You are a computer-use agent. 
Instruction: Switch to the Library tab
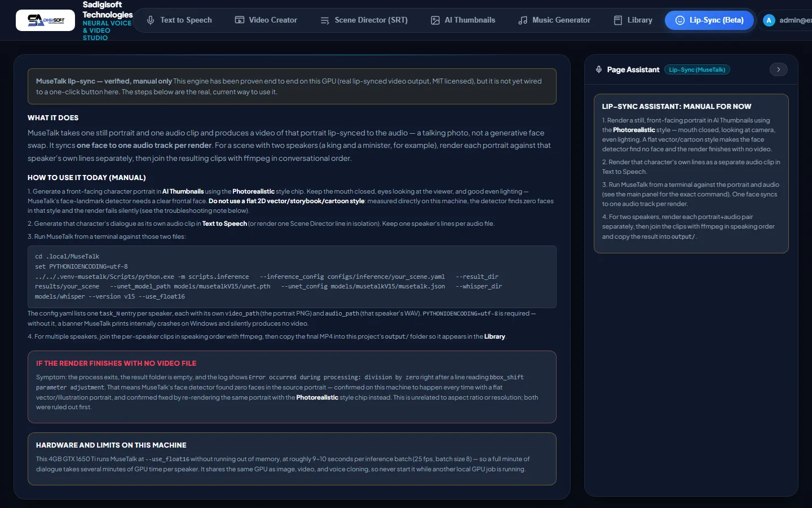tap(633, 20)
